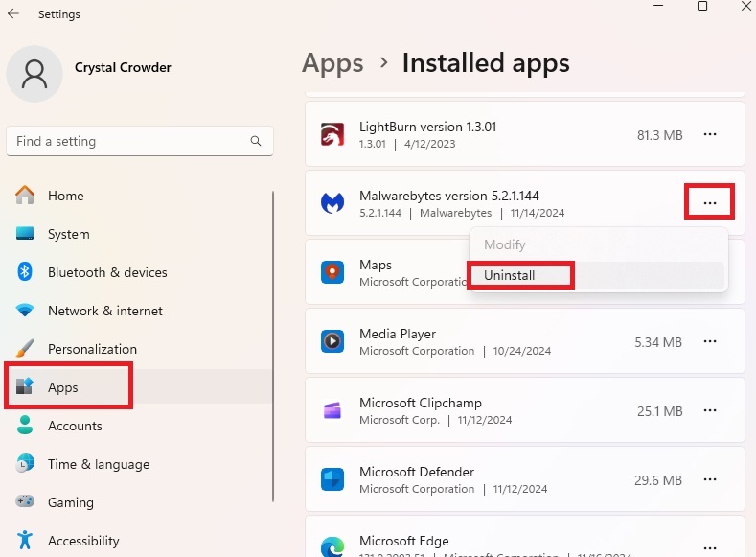Click the LightBurn app icon
This screenshot has height=557, width=756.
pos(332,134)
